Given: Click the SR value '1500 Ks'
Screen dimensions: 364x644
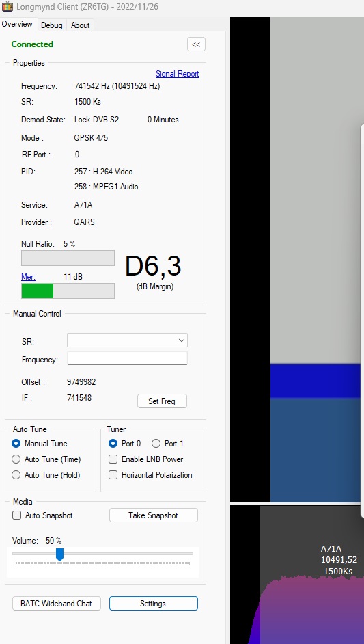Looking at the screenshot, I should [x=87, y=102].
